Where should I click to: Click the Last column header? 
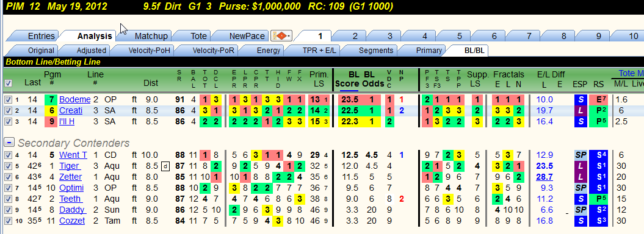tap(32, 82)
